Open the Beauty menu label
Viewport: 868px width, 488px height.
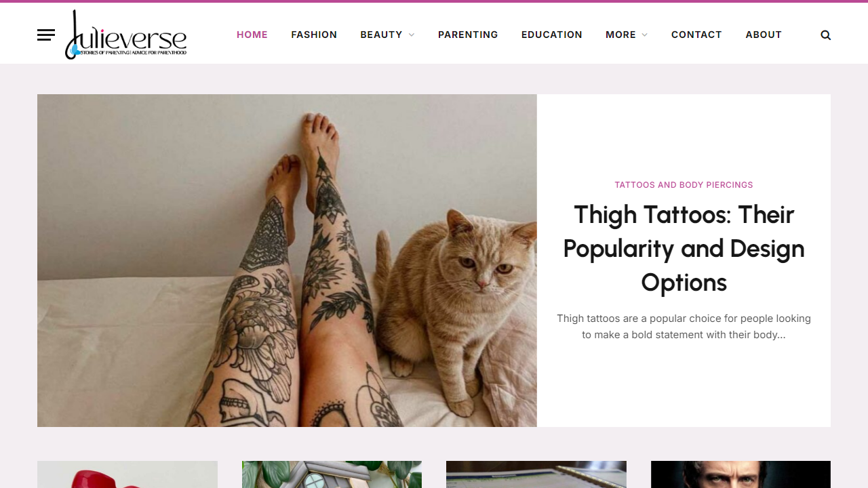[381, 35]
